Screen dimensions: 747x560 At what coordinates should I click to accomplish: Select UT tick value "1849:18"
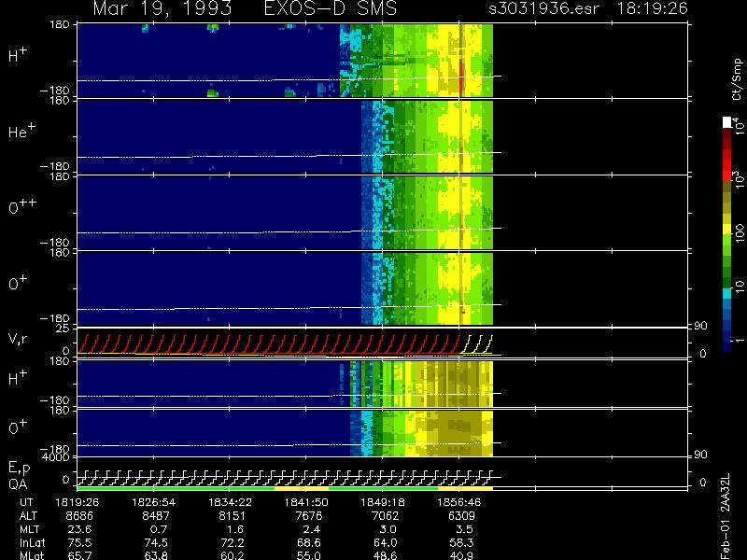383,502
